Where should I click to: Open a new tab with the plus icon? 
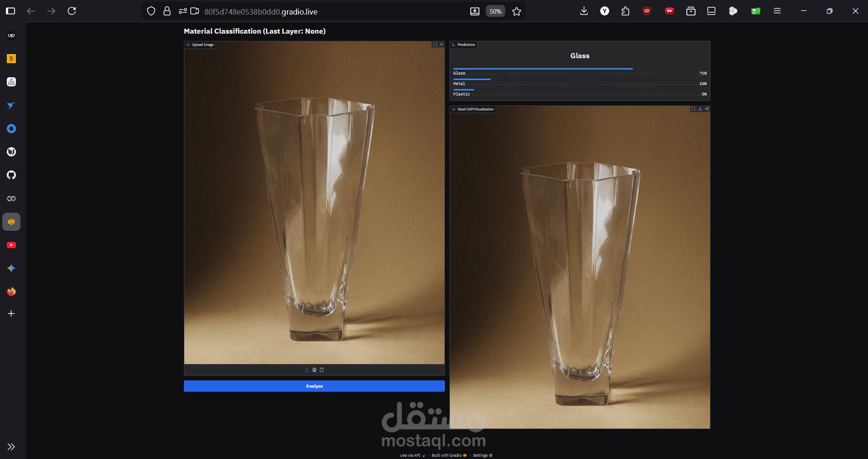[11, 314]
